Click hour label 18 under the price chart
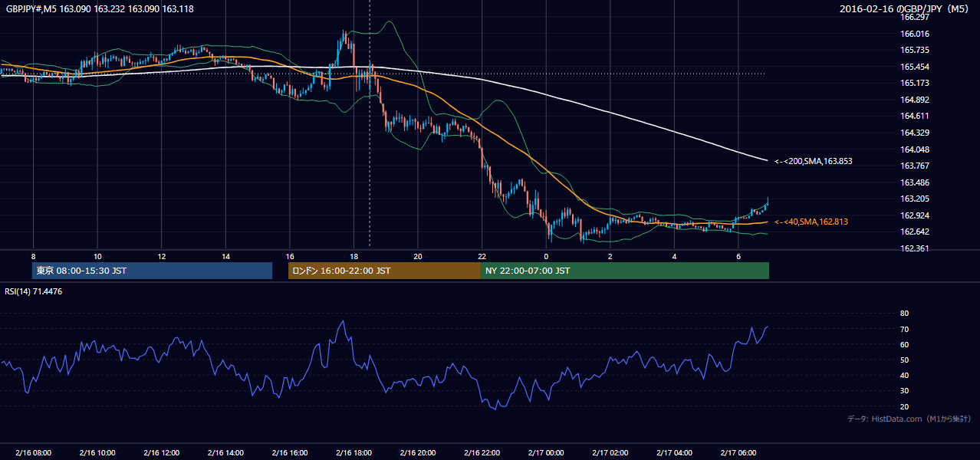This screenshot has height=460, width=980. pos(354,256)
